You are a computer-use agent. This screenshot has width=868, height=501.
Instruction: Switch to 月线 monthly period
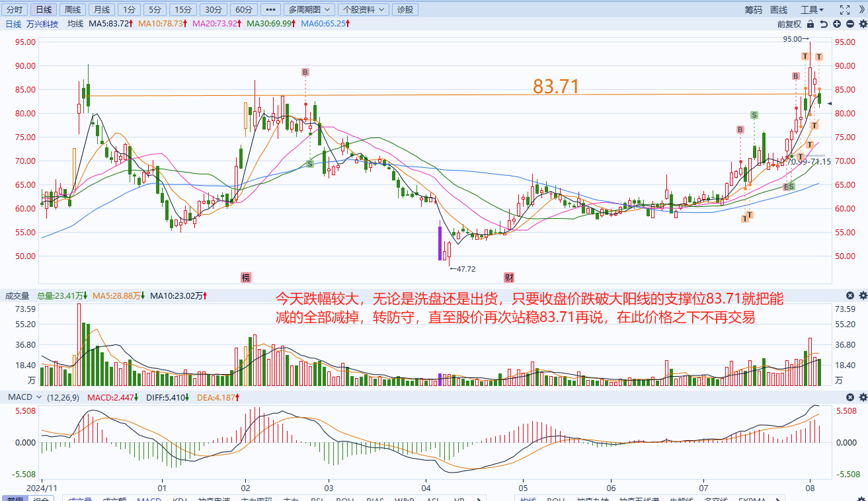pos(100,10)
